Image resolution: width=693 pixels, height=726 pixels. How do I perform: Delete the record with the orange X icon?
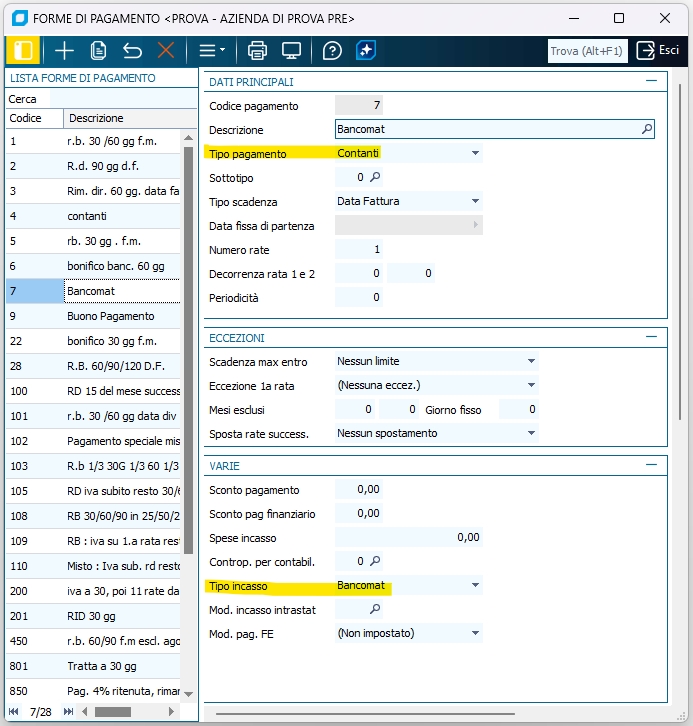point(166,50)
